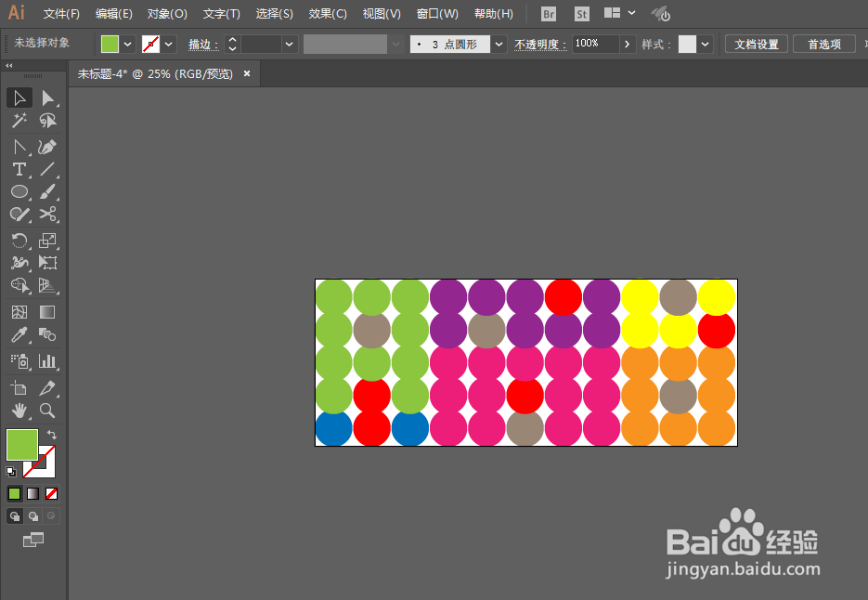
Task: Enable Draw Inside mode
Action: pyautogui.click(x=51, y=516)
